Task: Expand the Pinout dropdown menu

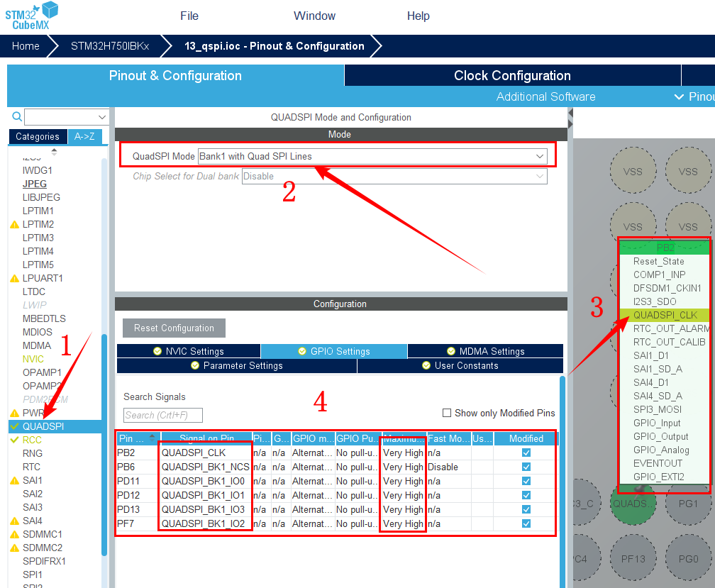Action: click(692, 96)
